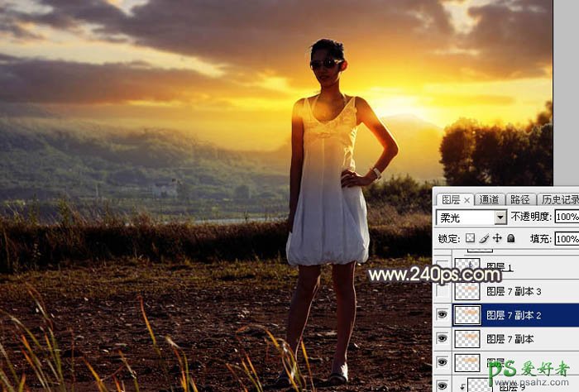579x392 pixels.
Task: Show the 图层 7 副本 3 layer
Action: [x=443, y=291]
